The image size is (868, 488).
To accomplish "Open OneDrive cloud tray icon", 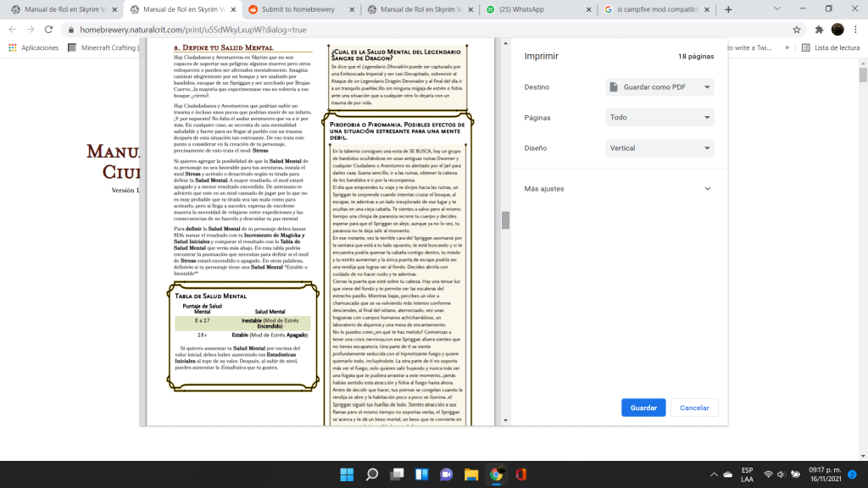I will click(x=728, y=474).
